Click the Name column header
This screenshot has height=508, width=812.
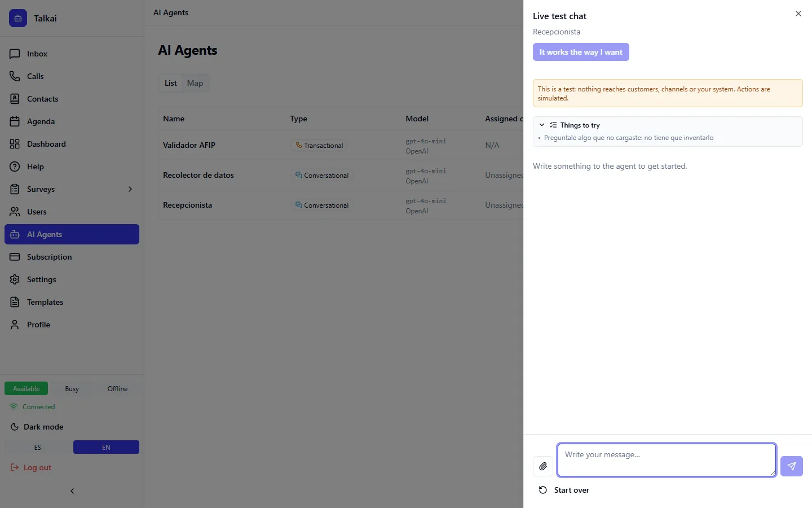(174, 119)
